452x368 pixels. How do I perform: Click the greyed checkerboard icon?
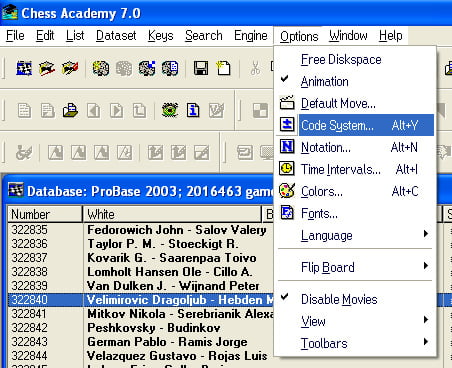coord(260,110)
